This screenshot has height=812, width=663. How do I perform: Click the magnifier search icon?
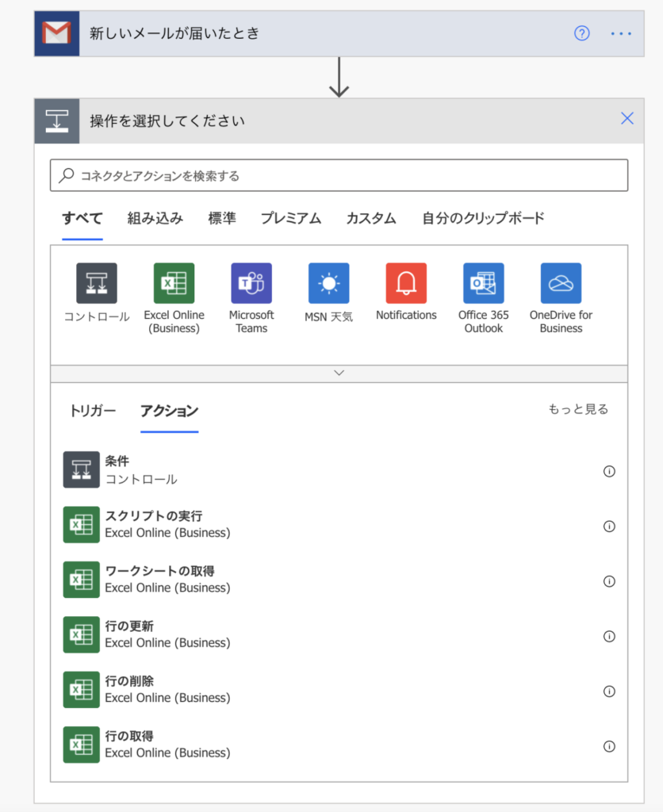67,175
